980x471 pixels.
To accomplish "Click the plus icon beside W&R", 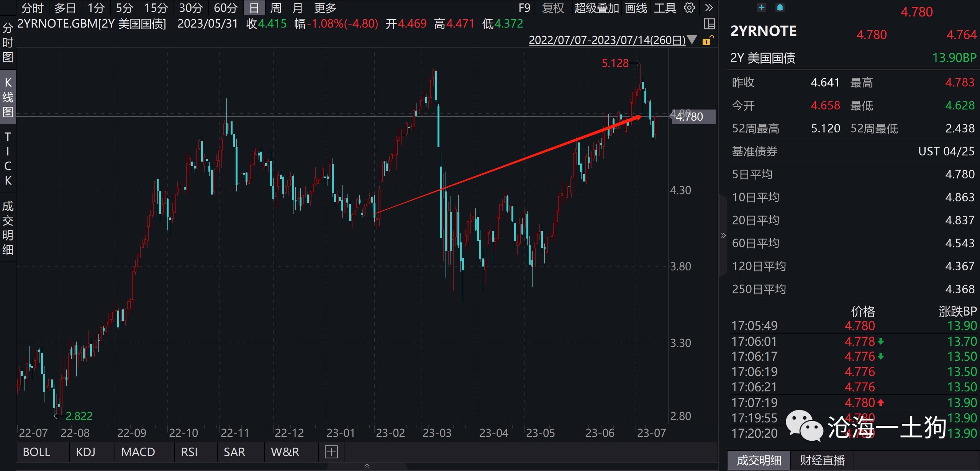I will pyautogui.click(x=331, y=452).
